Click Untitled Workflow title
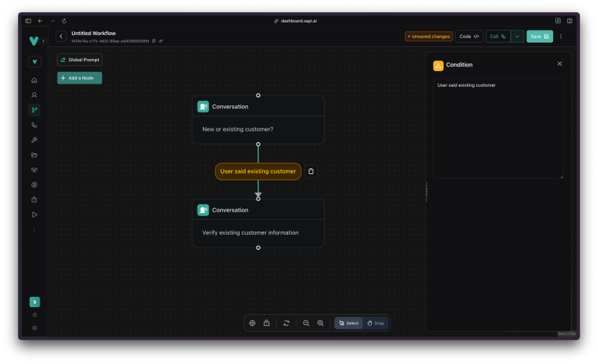Screen dimensions: 598x364 pyautogui.click(x=94, y=34)
